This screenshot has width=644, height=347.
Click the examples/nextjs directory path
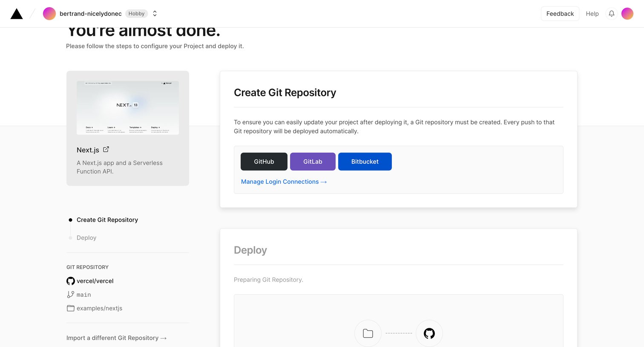pos(99,308)
